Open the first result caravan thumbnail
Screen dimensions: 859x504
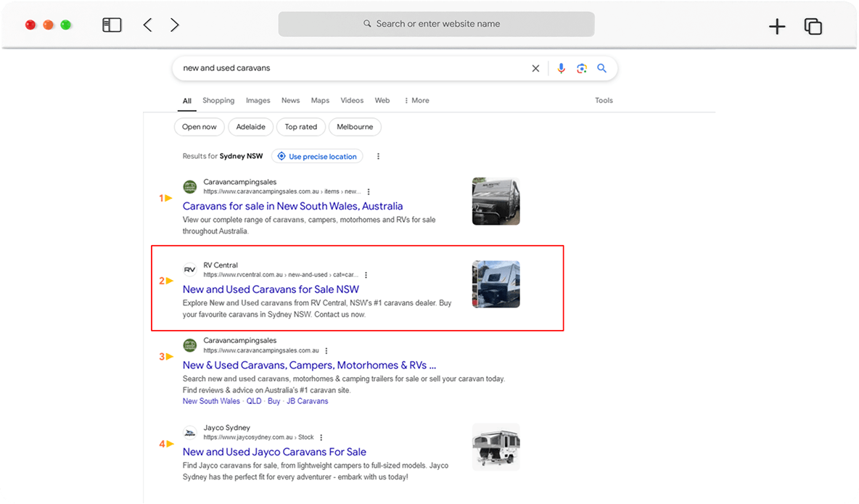(x=496, y=201)
